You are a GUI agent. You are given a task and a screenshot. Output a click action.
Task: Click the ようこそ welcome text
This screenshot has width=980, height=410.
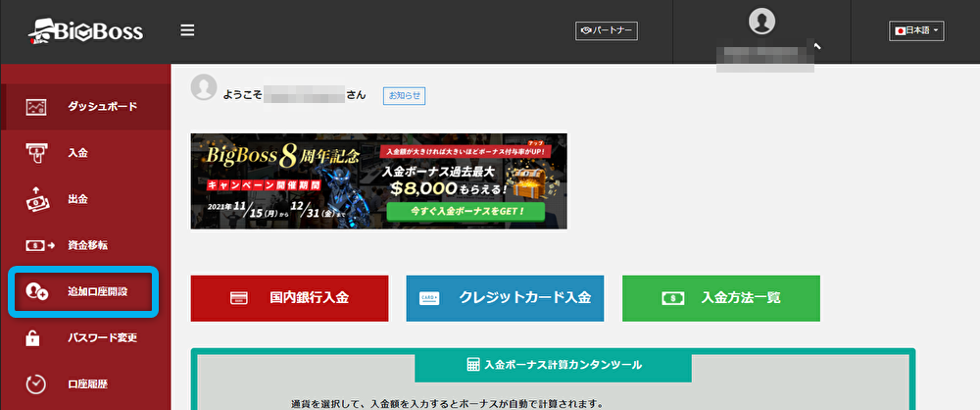242,96
